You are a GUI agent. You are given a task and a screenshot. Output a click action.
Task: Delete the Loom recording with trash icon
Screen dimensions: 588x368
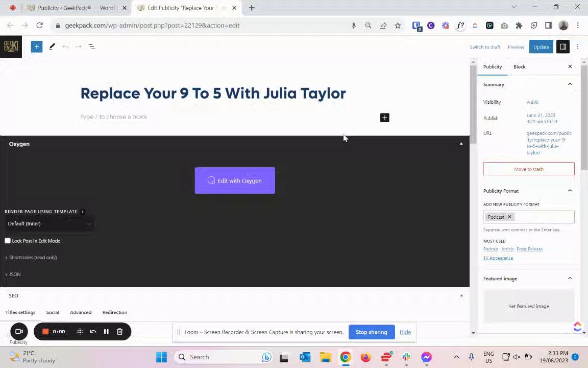click(x=119, y=332)
